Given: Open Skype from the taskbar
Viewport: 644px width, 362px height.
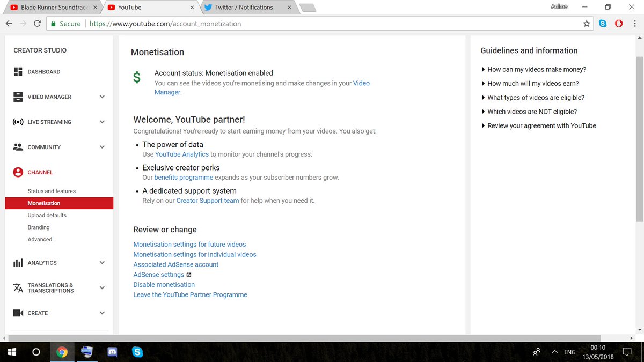Looking at the screenshot, I should tap(137, 352).
